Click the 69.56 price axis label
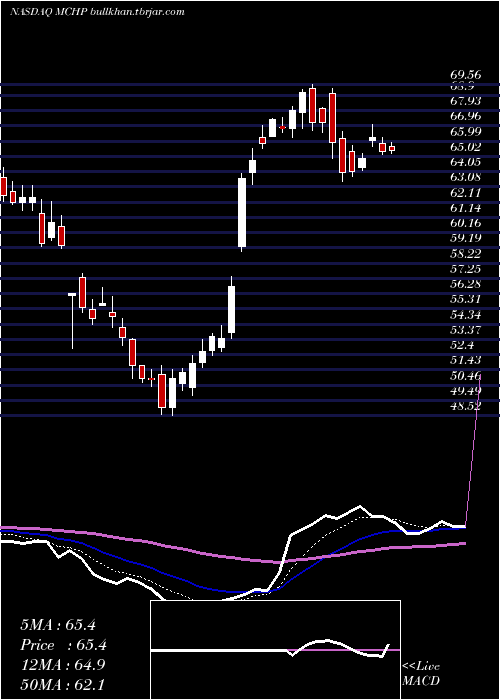 [466, 75]
